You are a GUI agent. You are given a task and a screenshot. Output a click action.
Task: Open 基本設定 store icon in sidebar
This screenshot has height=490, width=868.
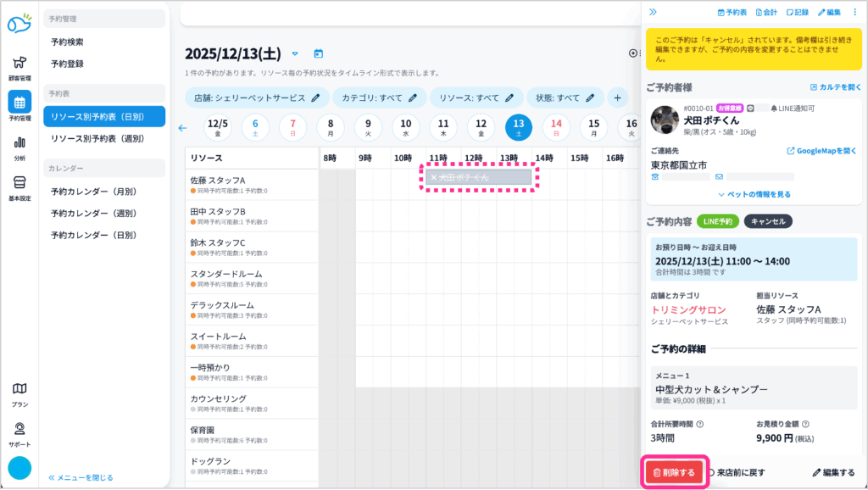click(19, 187)
